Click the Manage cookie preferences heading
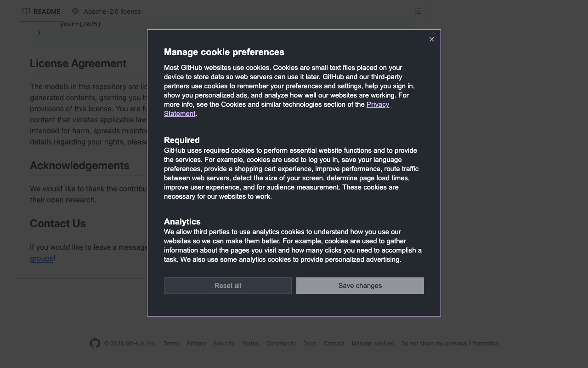Image resolution: width=588 pixels, height=368 pixels. [x=224, y=52]
